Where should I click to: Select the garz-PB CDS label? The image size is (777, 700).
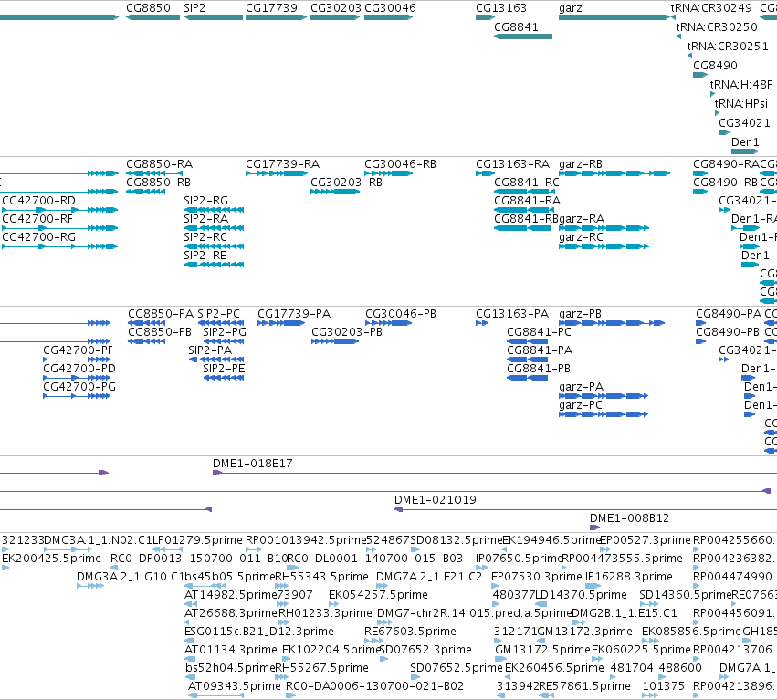tap(580, 314)
